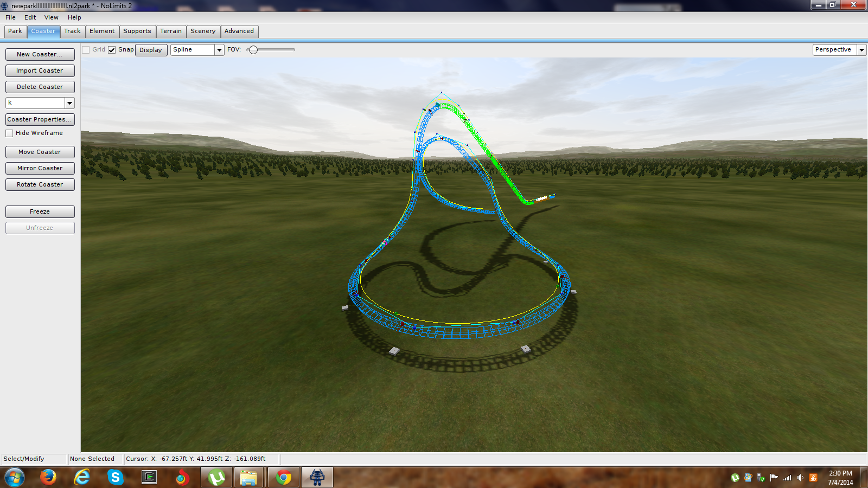Toggle the Grid checkbox

point(86,50)
